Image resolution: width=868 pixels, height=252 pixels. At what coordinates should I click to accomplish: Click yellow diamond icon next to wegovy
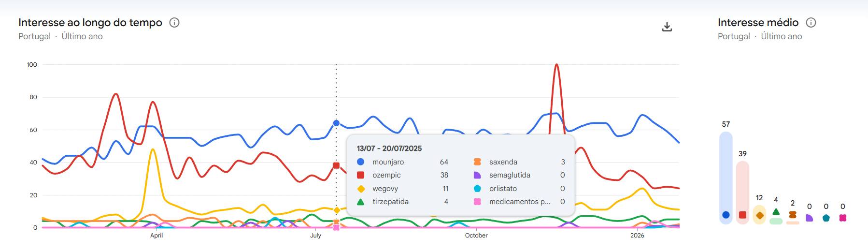click(x=360, y=189)
